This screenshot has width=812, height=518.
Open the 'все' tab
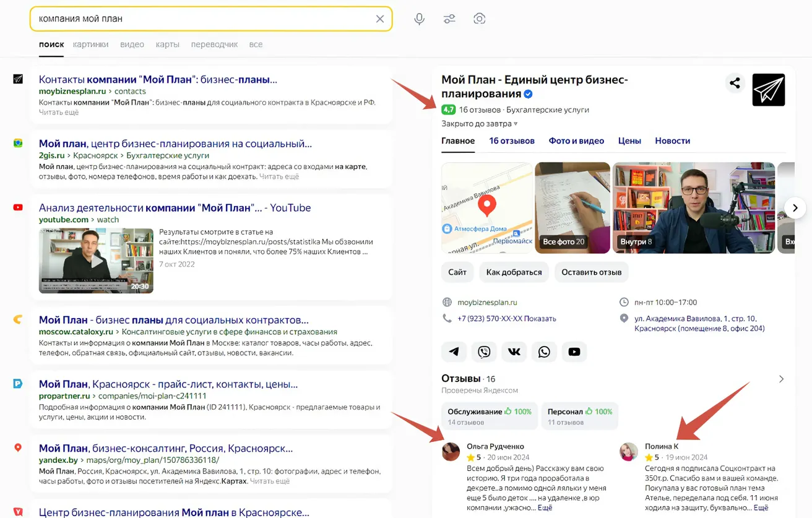pyautogui.click(x=256, y=45)
